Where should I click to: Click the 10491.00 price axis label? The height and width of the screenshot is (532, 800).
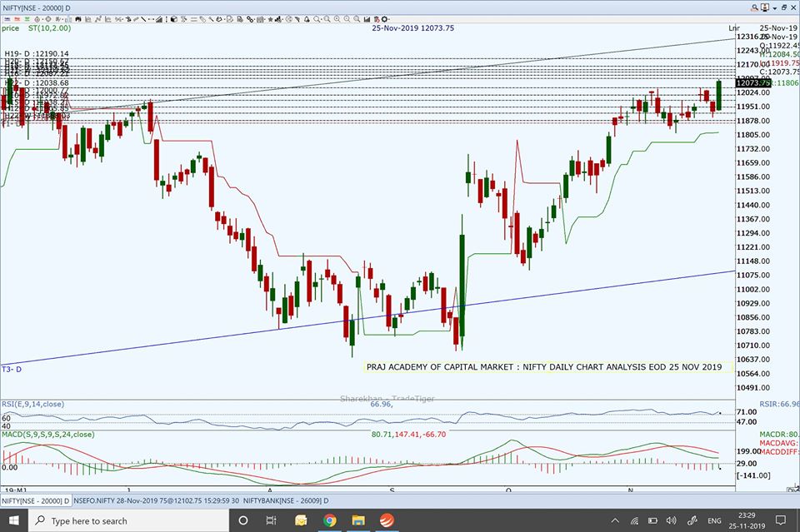click(x=753, y=388)
